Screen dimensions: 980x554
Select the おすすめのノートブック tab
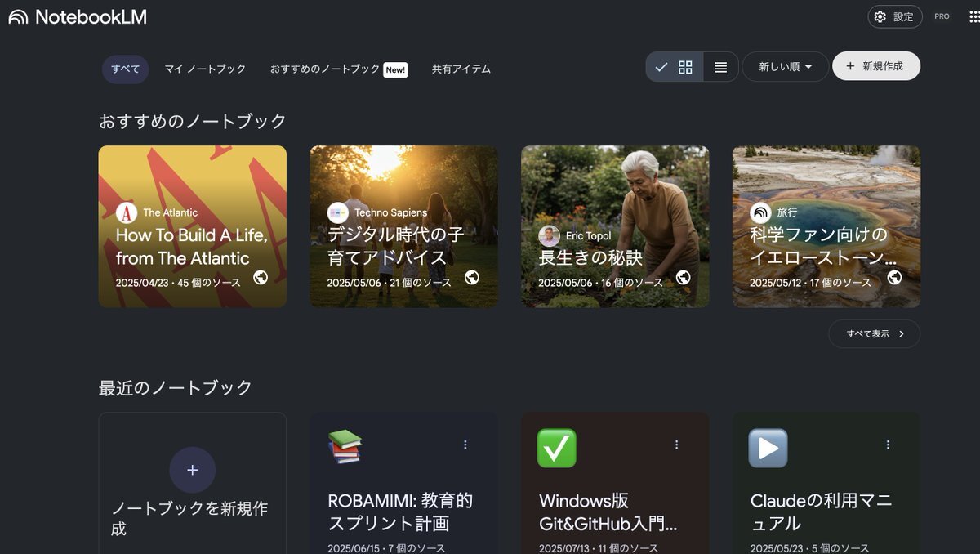[x=325, y=69]
